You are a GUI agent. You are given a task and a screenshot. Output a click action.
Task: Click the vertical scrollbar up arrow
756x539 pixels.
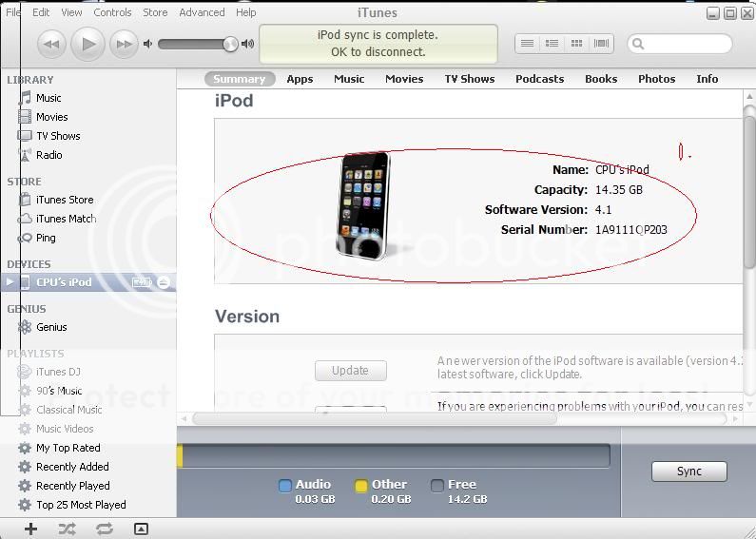(x=749, y=96)
